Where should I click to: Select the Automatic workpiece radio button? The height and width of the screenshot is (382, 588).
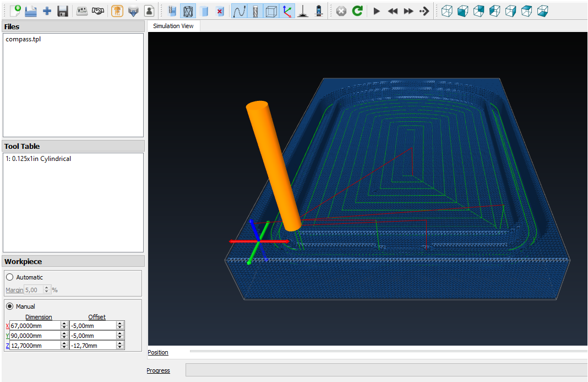9,277
